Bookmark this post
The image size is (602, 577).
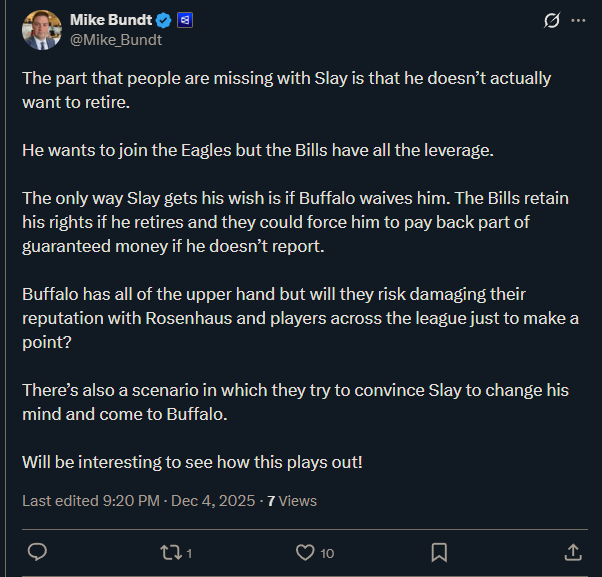[439, 552]
